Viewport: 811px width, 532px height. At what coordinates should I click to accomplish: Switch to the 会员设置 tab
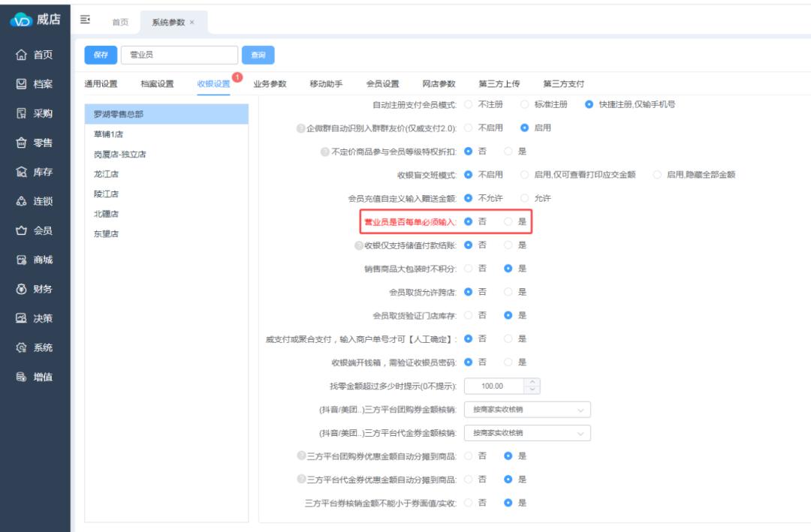pyautogui.click(x=382, y=84)
